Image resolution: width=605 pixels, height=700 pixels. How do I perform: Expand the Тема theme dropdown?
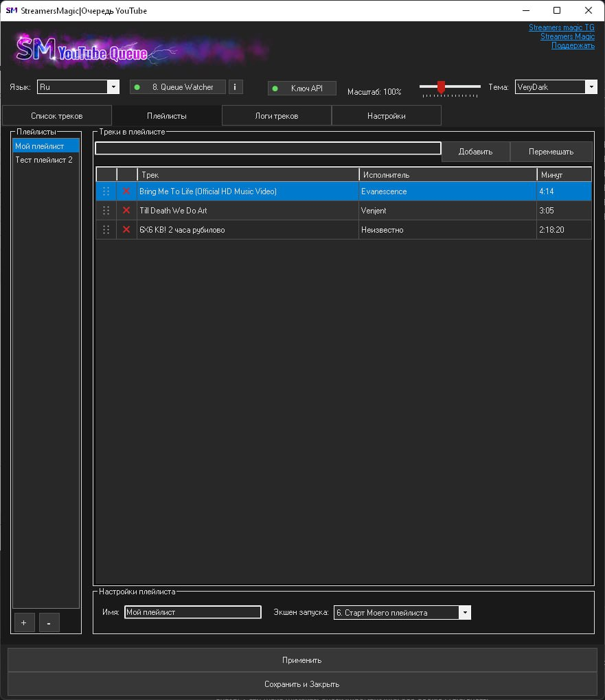click(x=591, y=87)
